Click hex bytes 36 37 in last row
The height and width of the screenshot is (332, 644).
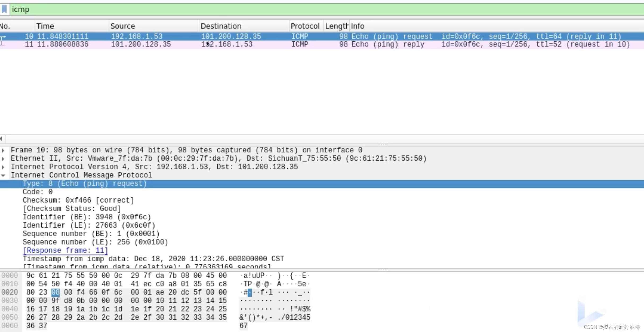coord(37,326)
